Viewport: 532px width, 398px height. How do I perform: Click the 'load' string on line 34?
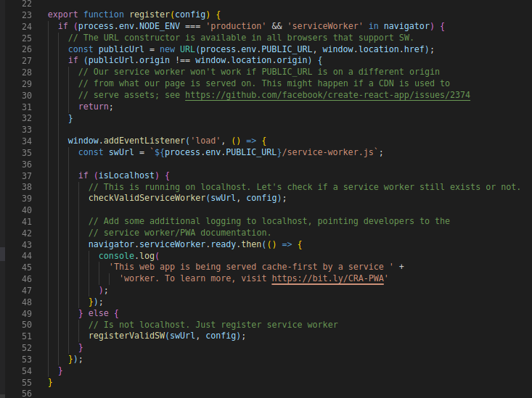tap(205, 141)
